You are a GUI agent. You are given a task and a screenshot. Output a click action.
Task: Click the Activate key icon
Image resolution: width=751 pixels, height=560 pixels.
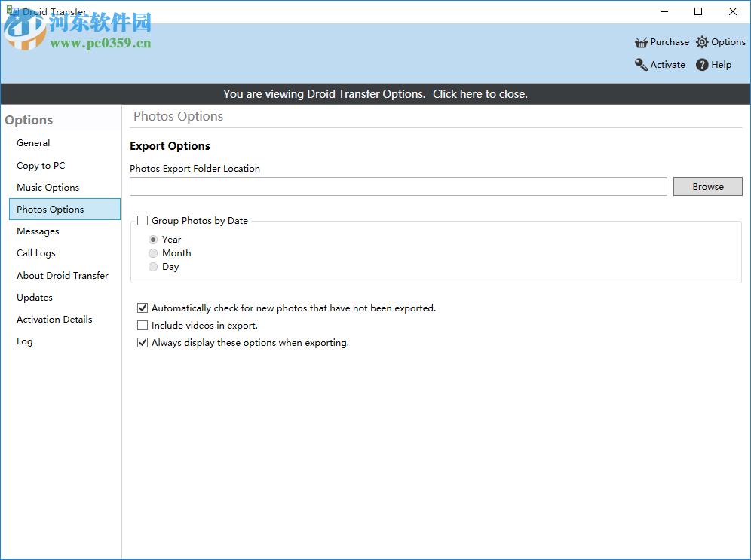tap(640, 65)
